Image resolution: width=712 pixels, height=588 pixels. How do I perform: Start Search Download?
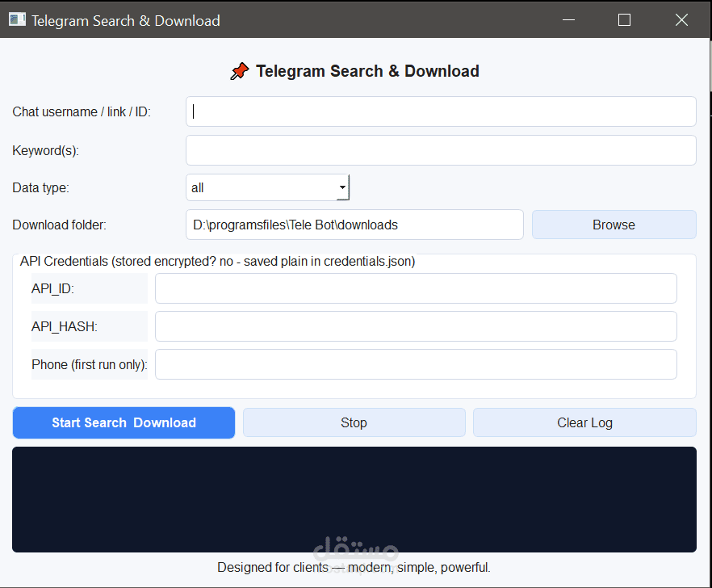[x=124, y=422]
